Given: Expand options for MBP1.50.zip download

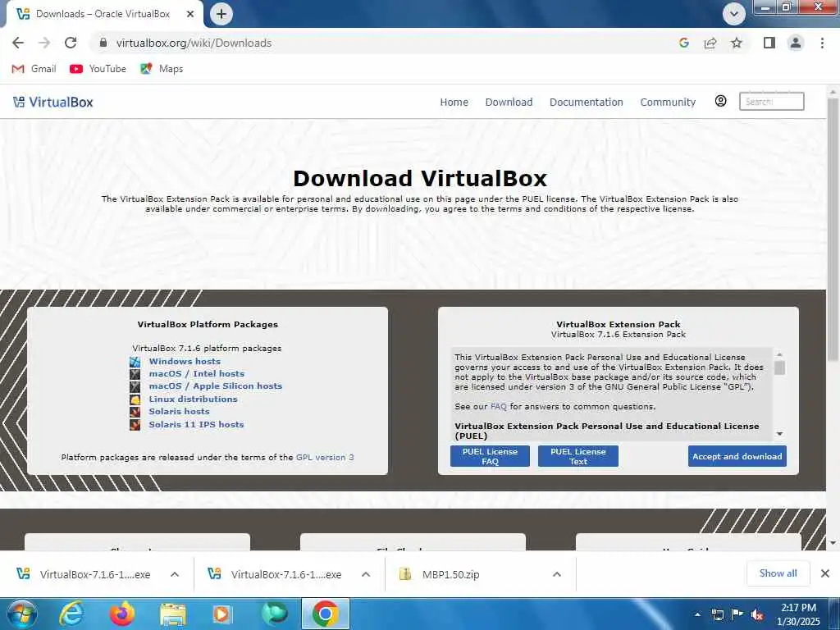Looking at the screenshot, I should (557, 574).
